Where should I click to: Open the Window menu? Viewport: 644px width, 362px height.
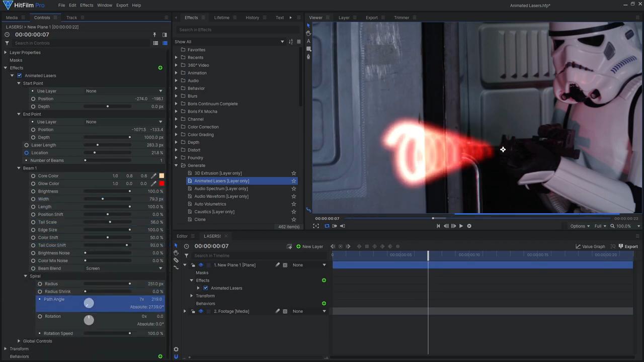[105, 5]
